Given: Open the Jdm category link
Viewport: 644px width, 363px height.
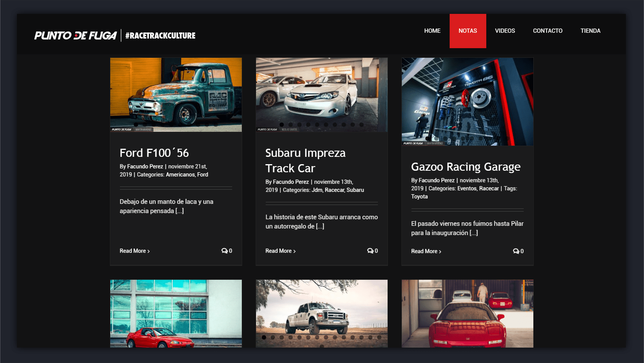Looking at the screenshot, I should 317,190.
